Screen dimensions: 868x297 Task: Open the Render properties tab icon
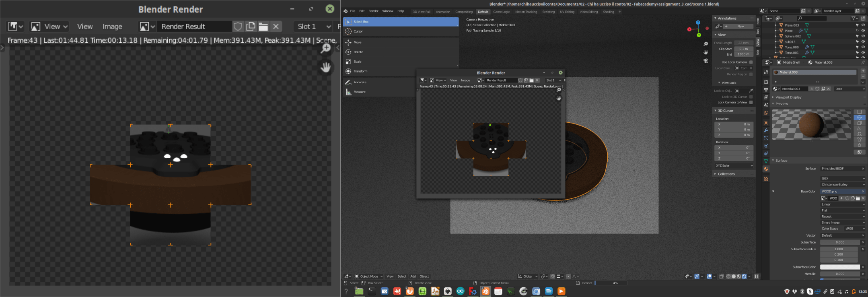coord(766,82)
